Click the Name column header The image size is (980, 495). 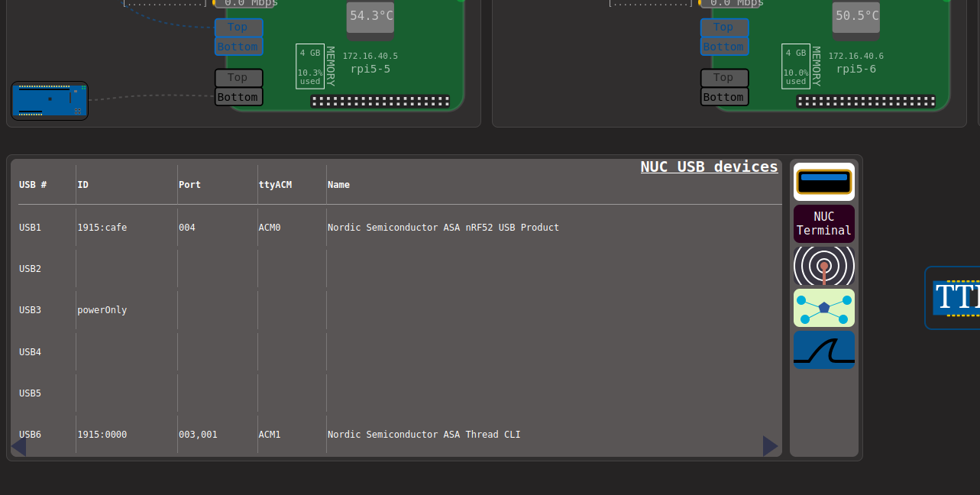coord(338,185)
